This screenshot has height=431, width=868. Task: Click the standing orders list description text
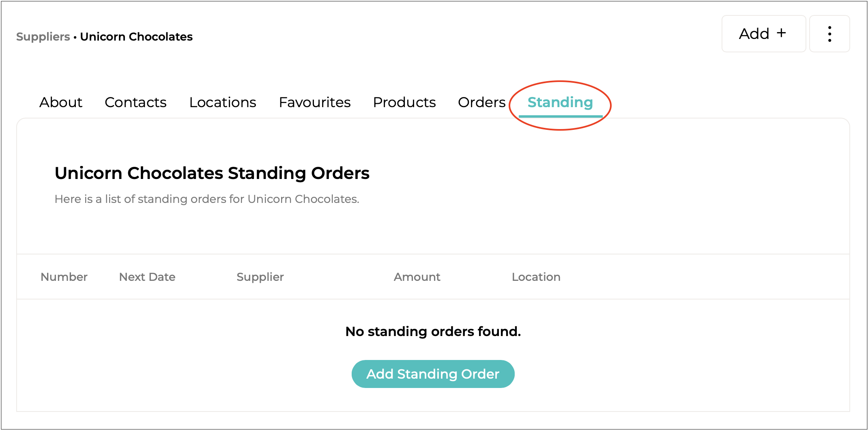point(207,199)
